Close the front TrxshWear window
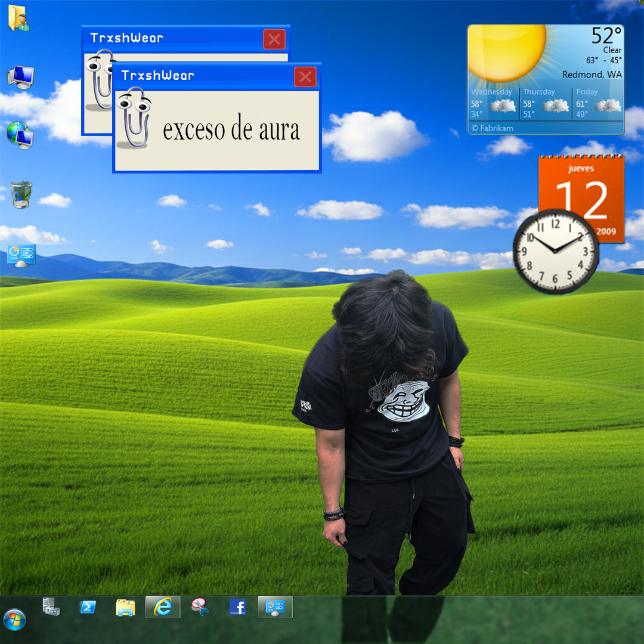Image resolution: width=644 pixels, height=644 pixels. (x=305, y=76)
